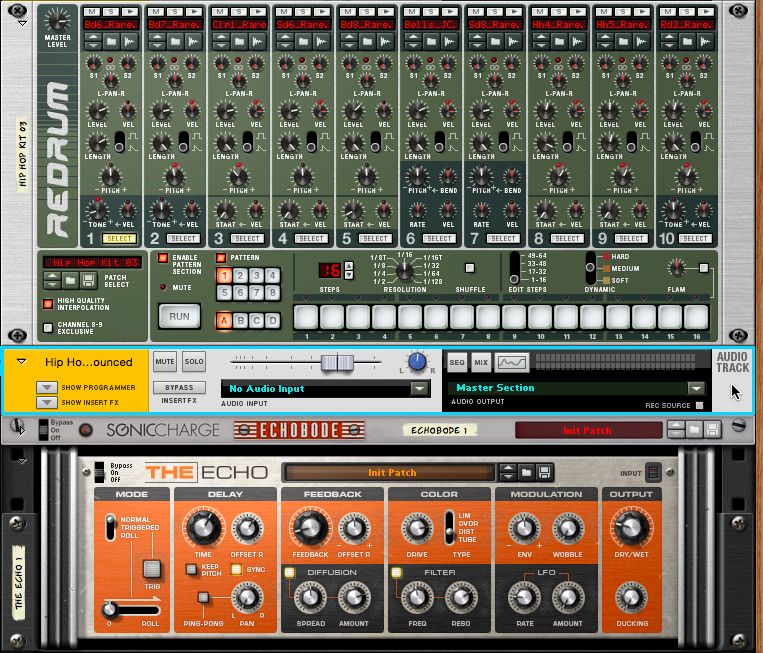Toggle Enable Pattern Section

pyautogui.click(x=163, y=258)
